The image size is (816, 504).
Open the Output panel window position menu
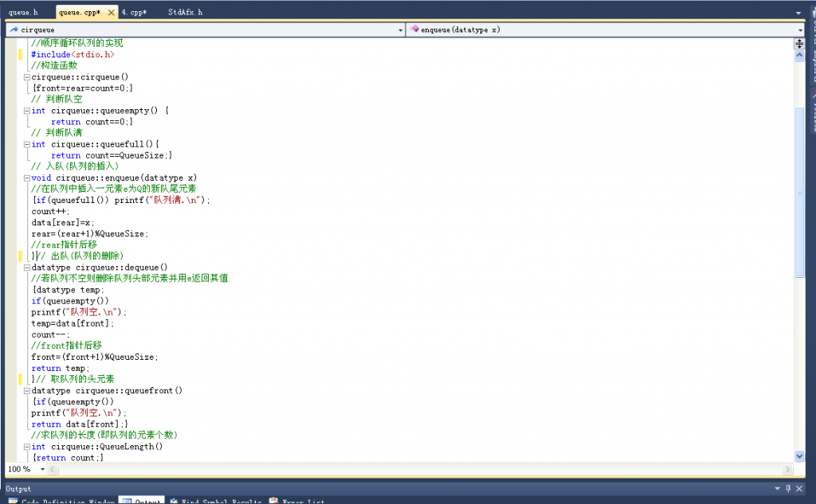point(777,488)
